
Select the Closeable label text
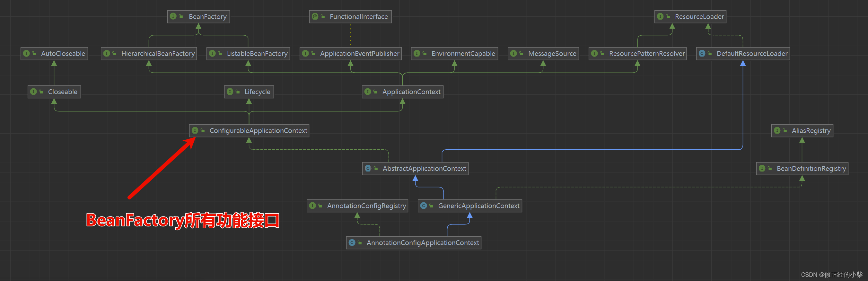[x=63, y=92]
